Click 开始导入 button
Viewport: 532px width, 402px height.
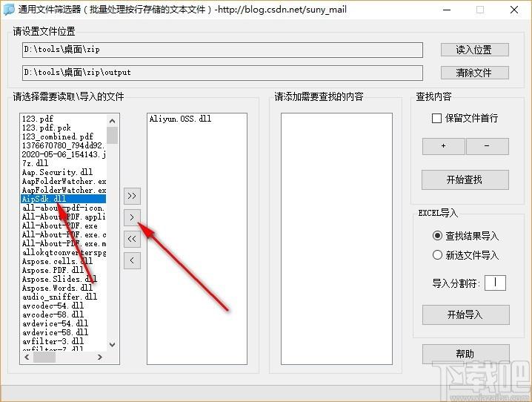click(465, 314)
